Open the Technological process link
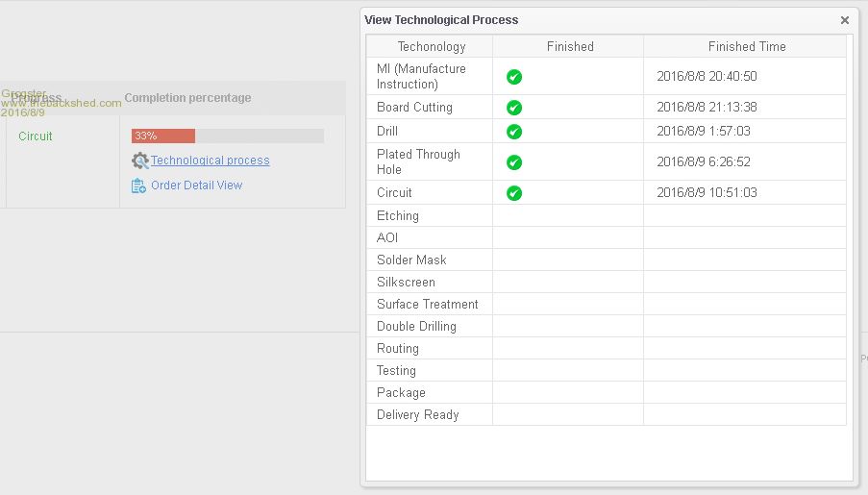This screenshot has height=495, width=868. pos(210,161)
